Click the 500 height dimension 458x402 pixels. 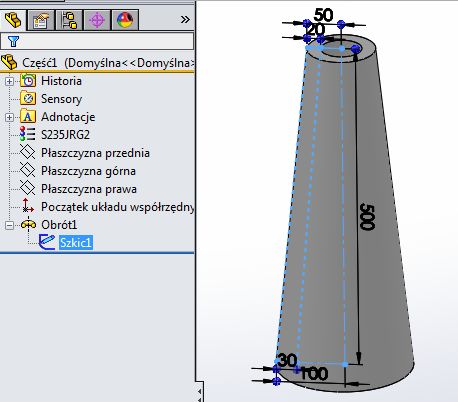coord(367,217)
